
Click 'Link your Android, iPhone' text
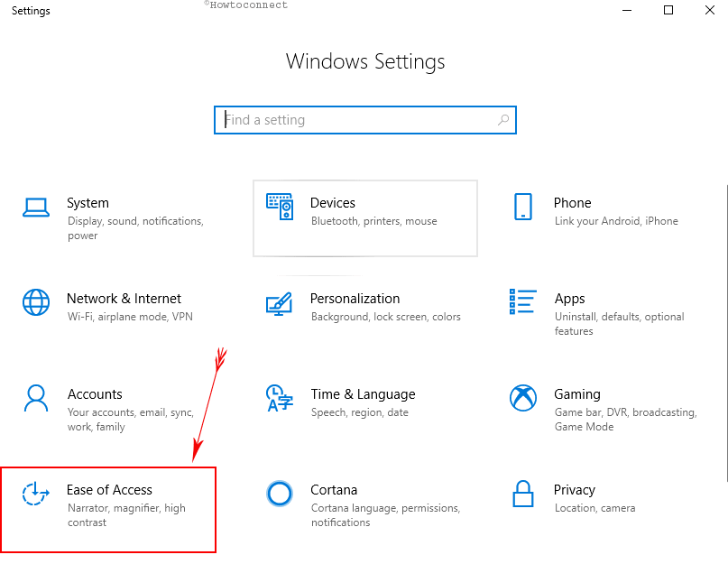616,221
